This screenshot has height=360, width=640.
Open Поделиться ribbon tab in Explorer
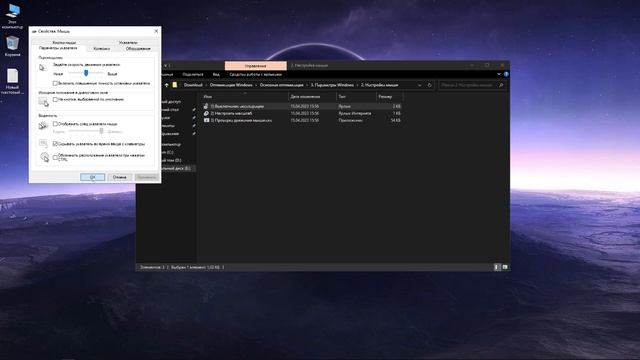[193, 74]
